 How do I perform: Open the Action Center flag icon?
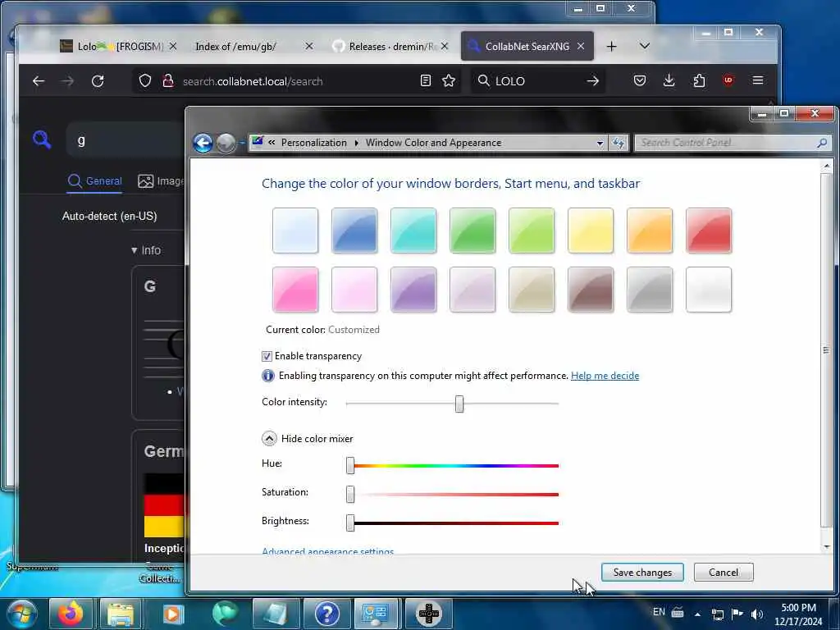737,614
